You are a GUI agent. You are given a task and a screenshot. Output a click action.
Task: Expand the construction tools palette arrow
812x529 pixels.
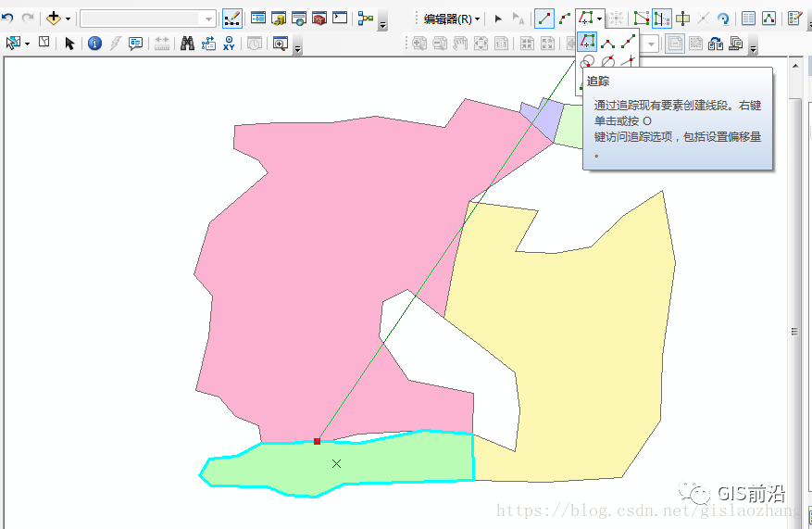point(599,19)
